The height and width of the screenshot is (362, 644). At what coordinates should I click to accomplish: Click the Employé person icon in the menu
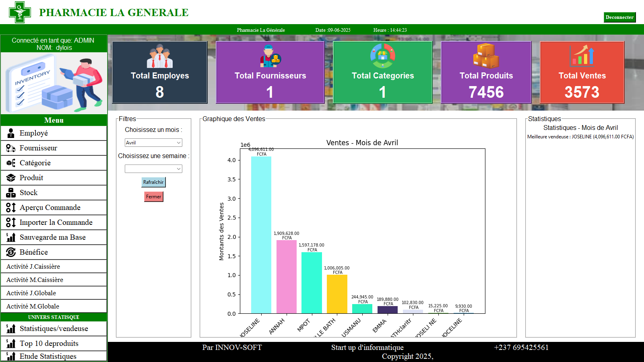[x=11, y=134]
